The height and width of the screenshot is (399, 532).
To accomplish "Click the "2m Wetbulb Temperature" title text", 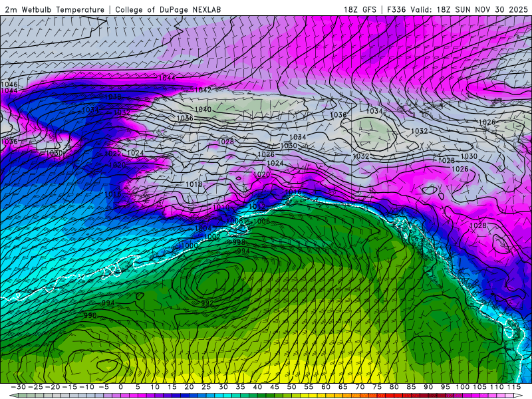I will [x=55, y=10].
